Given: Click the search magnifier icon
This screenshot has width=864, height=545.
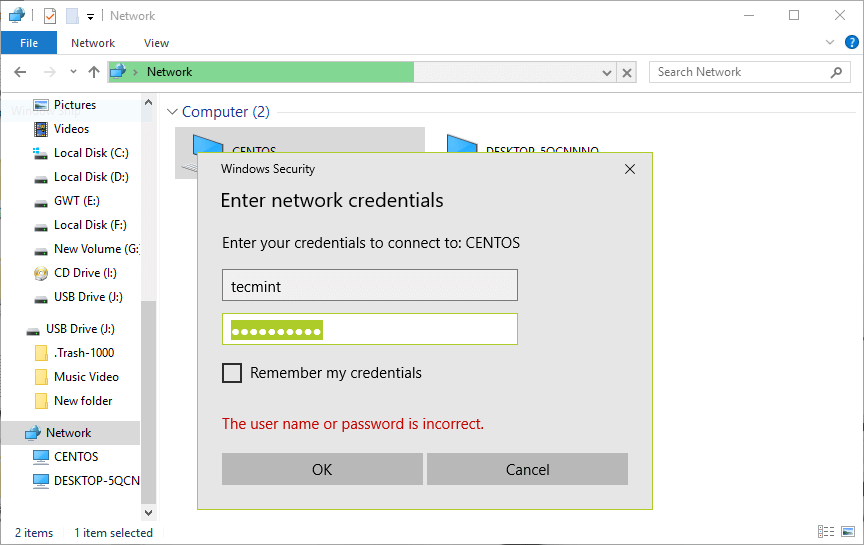Looking at the screenshot, I should [837, 72].
